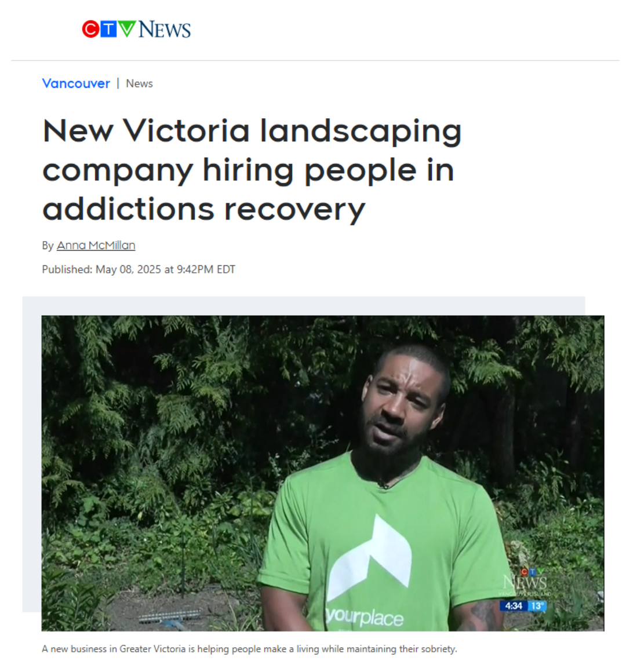Viewport: 626px width, 672px height.
Task: Click the 13° temperature badge in the video
Action: [537, 606]
